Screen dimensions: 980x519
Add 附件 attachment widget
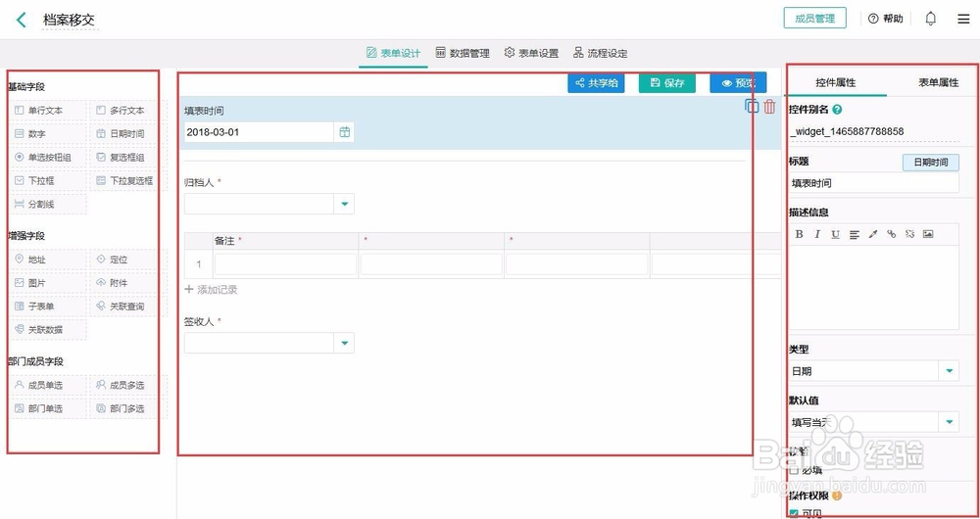point(127,283)
